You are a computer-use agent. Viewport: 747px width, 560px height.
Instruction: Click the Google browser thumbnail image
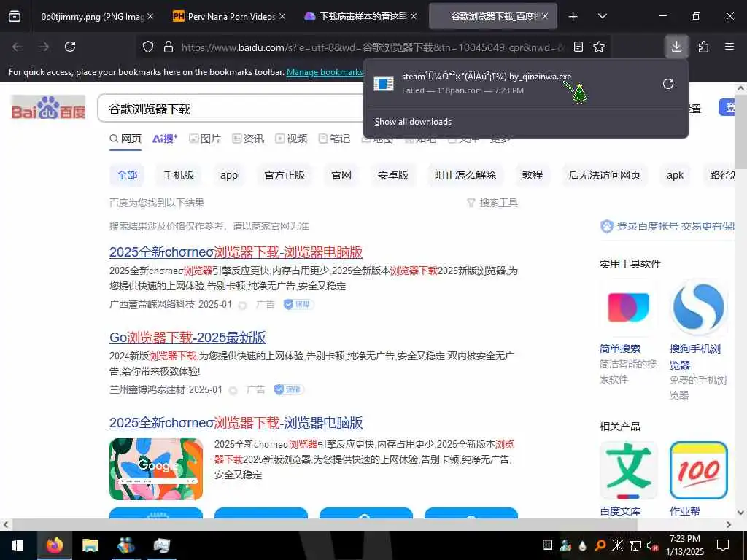point(156,469)
